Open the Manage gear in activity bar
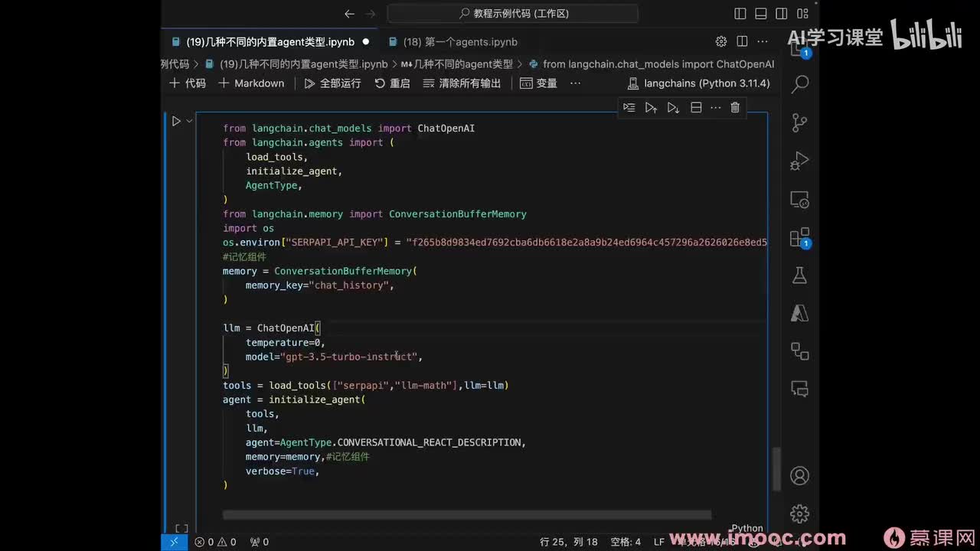This screenshot has height=551, width=980. (x=800, y=514)
